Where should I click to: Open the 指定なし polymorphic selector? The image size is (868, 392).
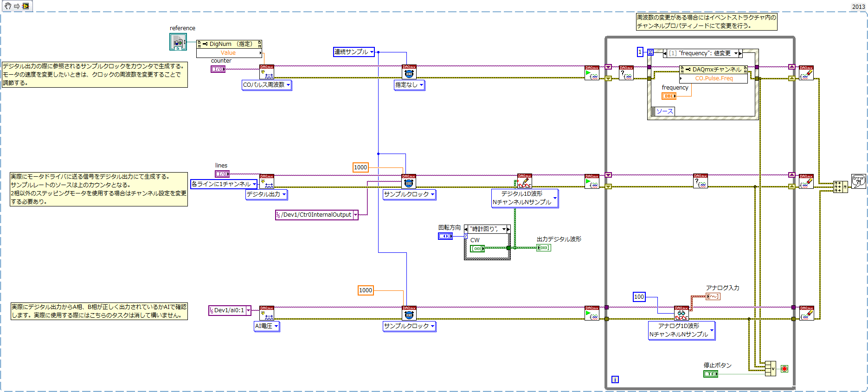click(x=409, y=85)
